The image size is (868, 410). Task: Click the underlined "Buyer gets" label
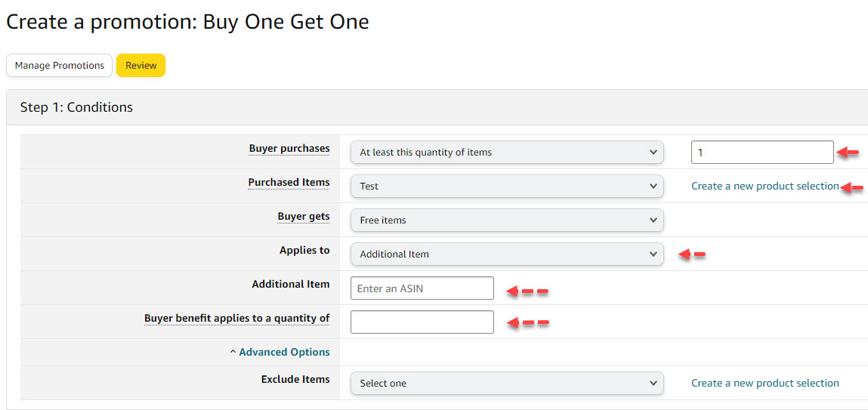pyautogui.click(x=304, y=217)
